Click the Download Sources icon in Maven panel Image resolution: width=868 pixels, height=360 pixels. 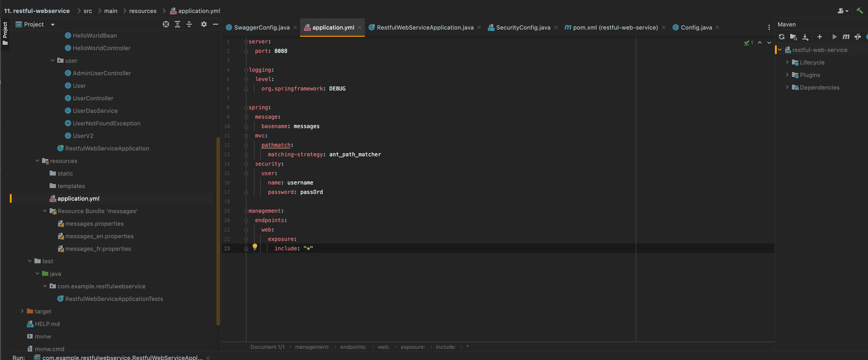(805, 37)
